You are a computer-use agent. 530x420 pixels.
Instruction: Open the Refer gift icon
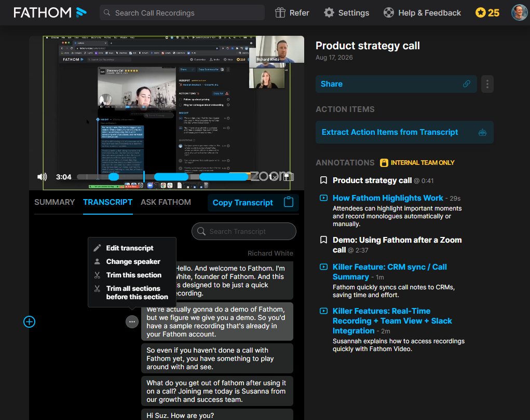[x=280, y=13]
